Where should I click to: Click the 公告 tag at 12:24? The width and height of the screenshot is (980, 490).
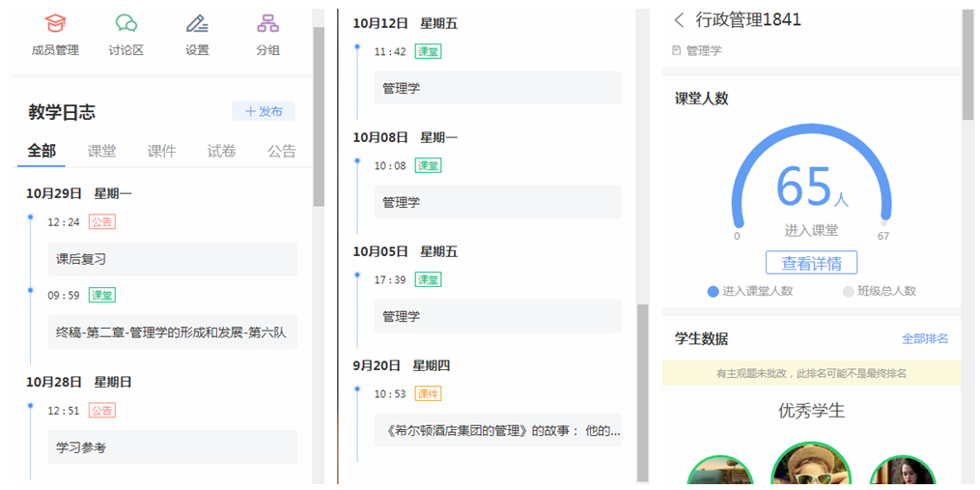pos(102,222)
